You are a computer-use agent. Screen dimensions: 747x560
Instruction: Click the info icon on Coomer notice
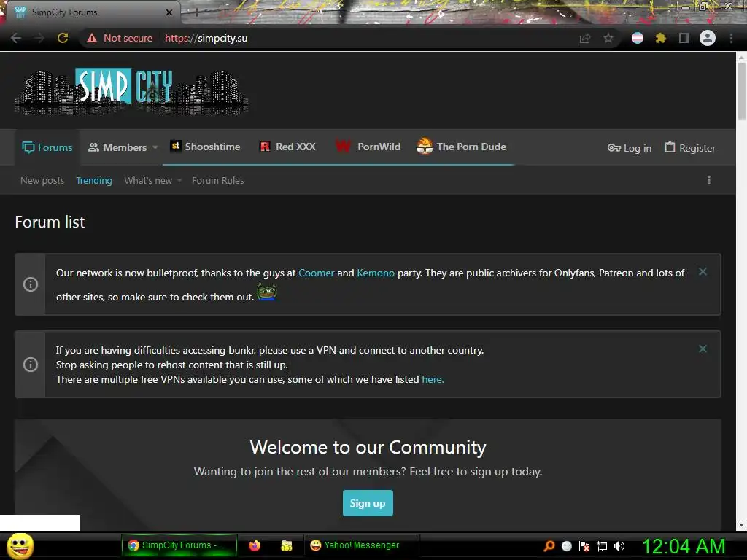point(31,284)
